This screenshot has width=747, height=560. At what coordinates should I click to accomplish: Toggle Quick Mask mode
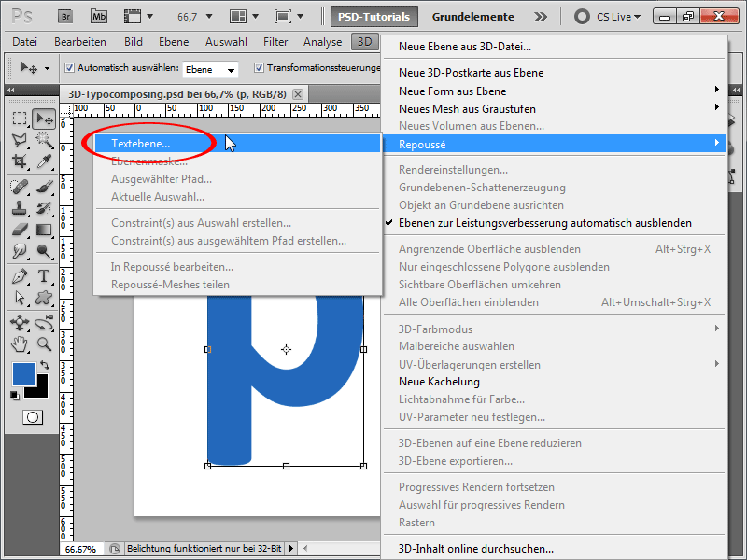click(x=33, y=417)
